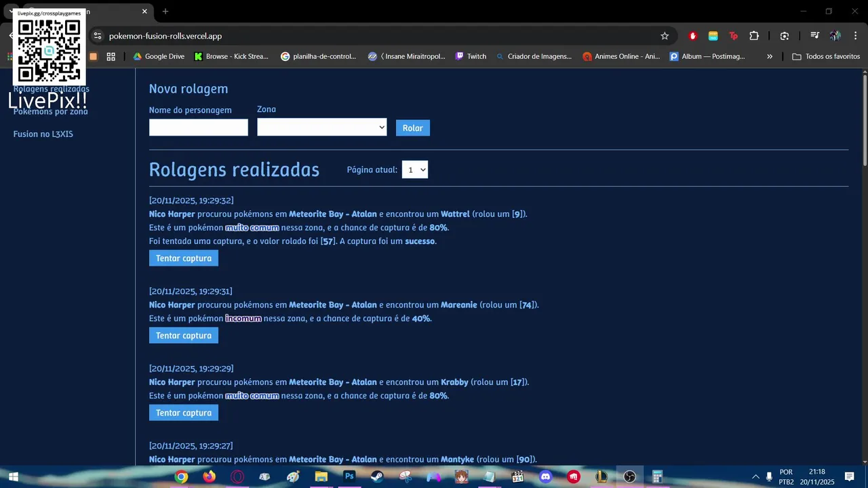Tentar captura for the Krabby roll
Viewport: 868px width, 488px height.
[184, 413]
